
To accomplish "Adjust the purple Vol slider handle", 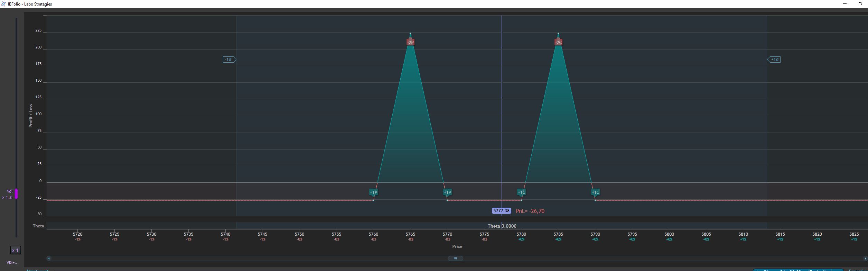I will [16, 194].
